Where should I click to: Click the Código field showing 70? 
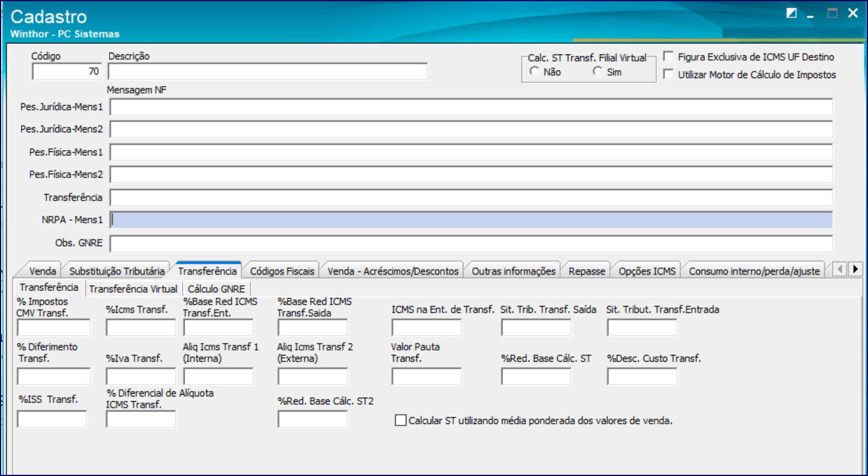click(67, 72)
